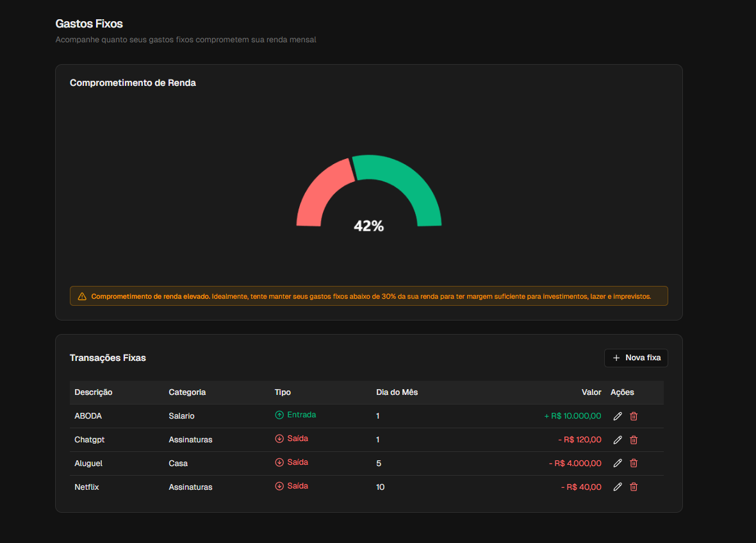756x543 pixels.
Task: Edit the ABODA salary transaction
Action: pos(618,416)
